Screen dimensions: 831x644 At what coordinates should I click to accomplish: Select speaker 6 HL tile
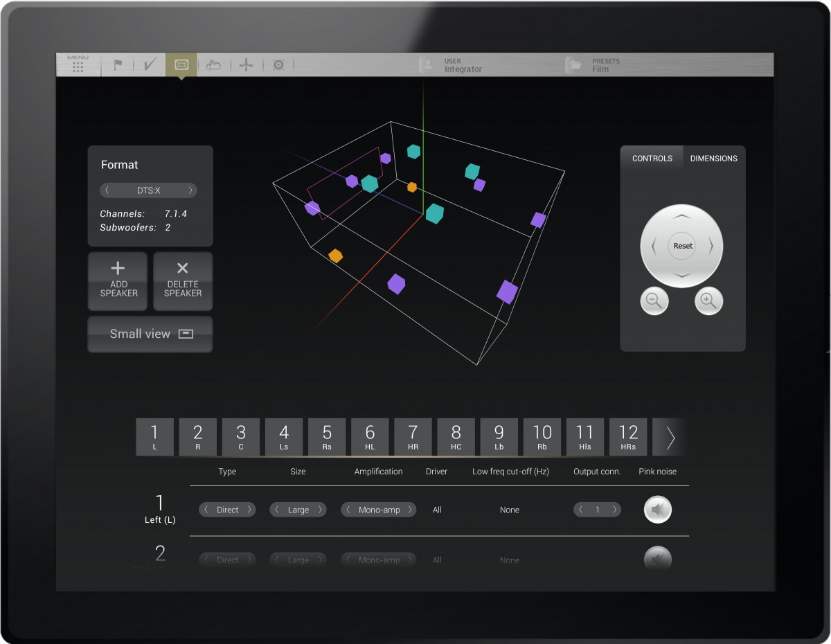point(370,437)
